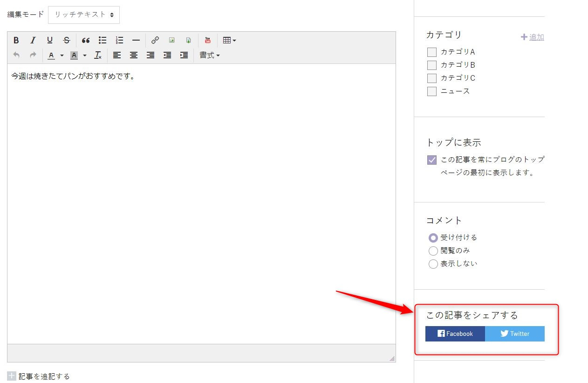Click inside the article body text area
This screenshot has width=588, height=383.
[x=201, y=204]
